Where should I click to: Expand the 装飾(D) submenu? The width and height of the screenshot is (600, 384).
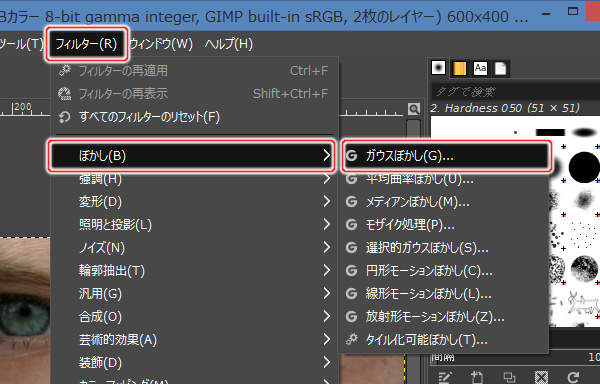click(195, 363)
